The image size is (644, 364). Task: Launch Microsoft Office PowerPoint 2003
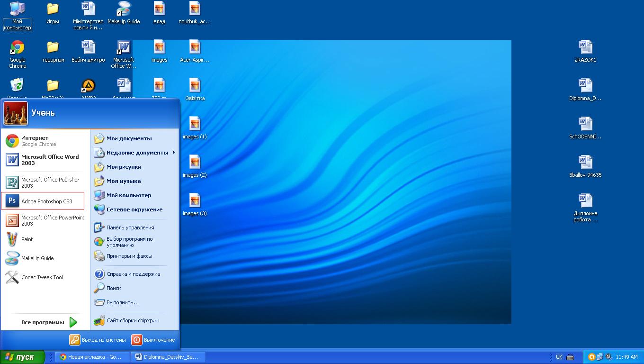45,220
